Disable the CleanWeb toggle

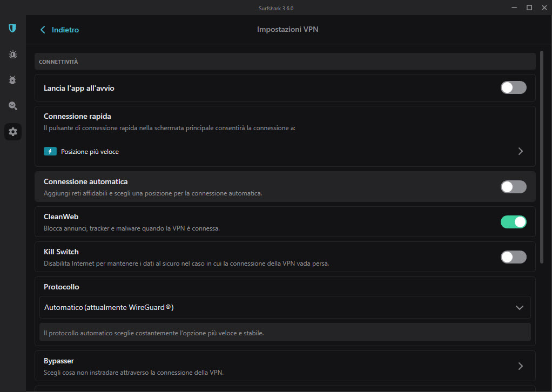coord(513,222)
